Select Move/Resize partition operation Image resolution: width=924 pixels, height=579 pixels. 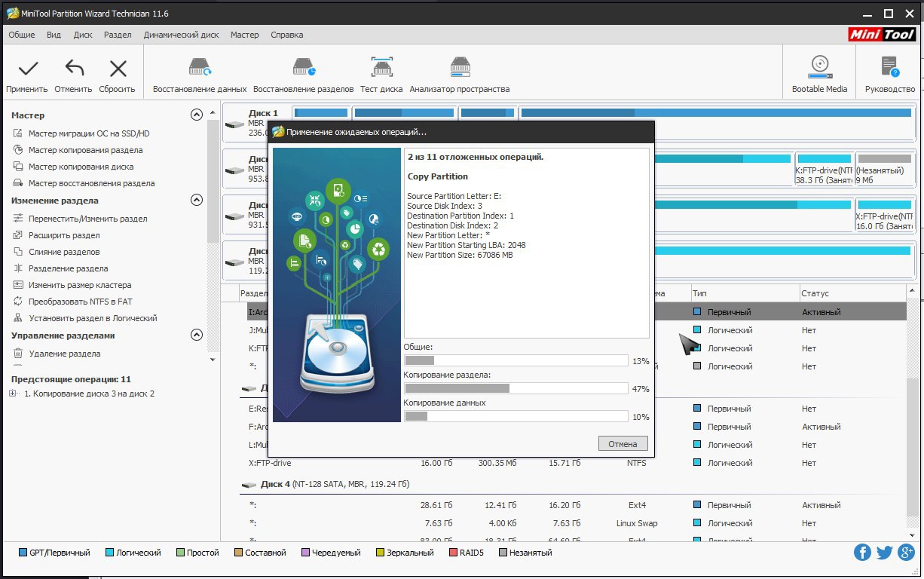click(x=80, y=219)
